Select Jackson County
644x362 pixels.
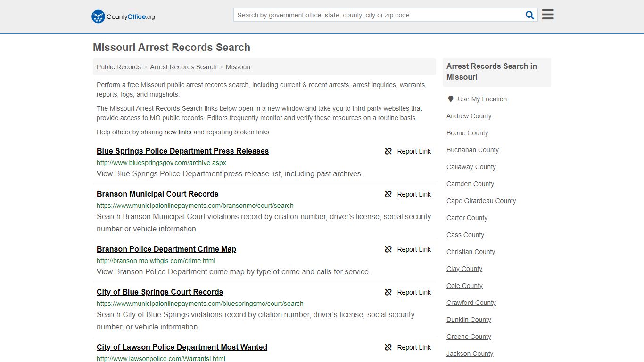tap(470, 354)
